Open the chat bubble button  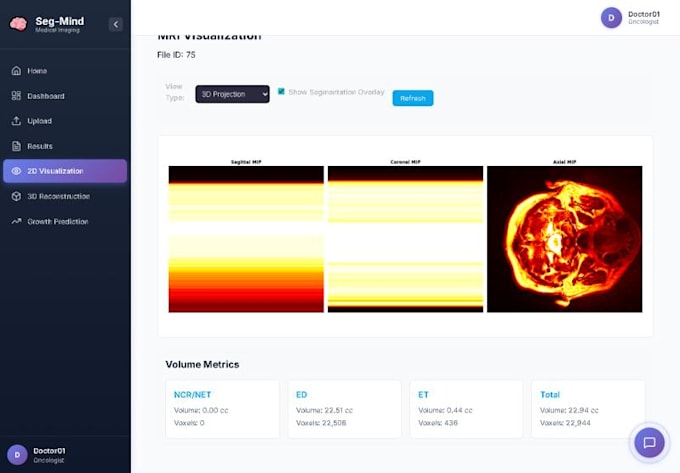[649, 443]
